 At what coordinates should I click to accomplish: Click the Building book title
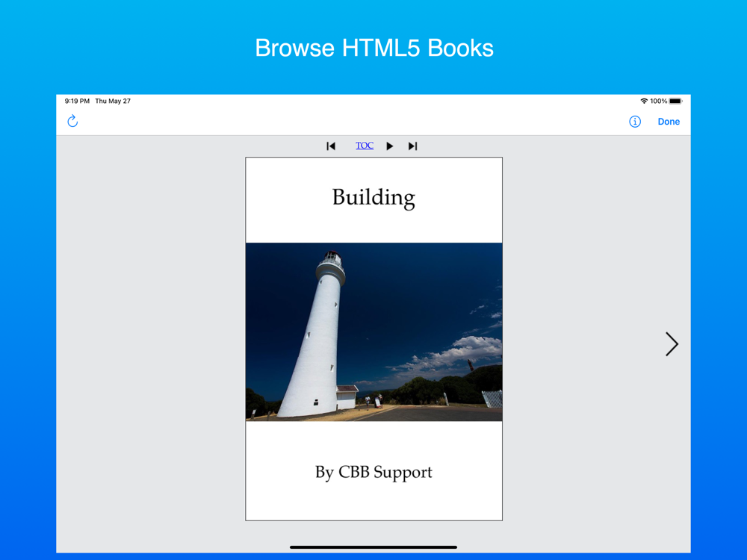(x=373, y=198)
